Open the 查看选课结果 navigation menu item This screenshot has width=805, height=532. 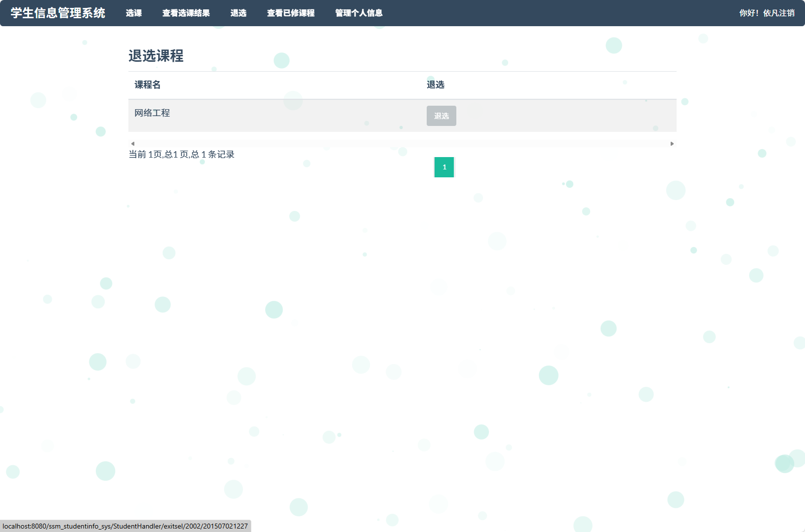click(x=186, y=13)
